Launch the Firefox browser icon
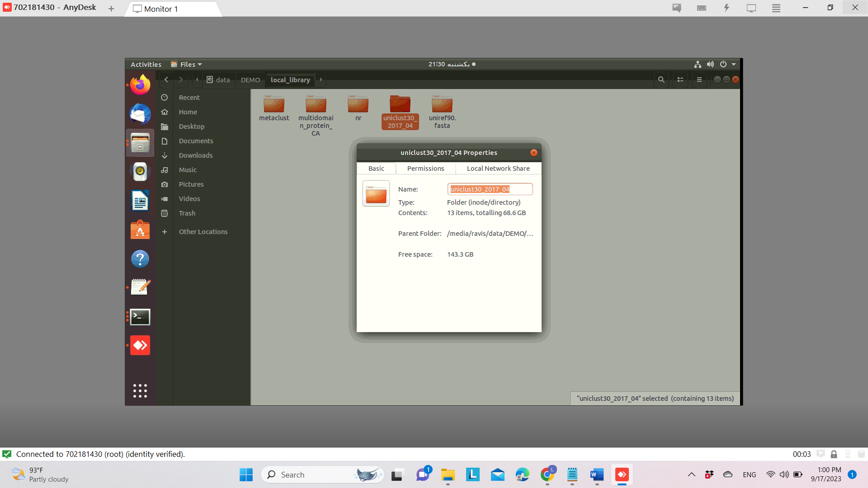Screen dimensions: 868x488 (x=140, y=85)
